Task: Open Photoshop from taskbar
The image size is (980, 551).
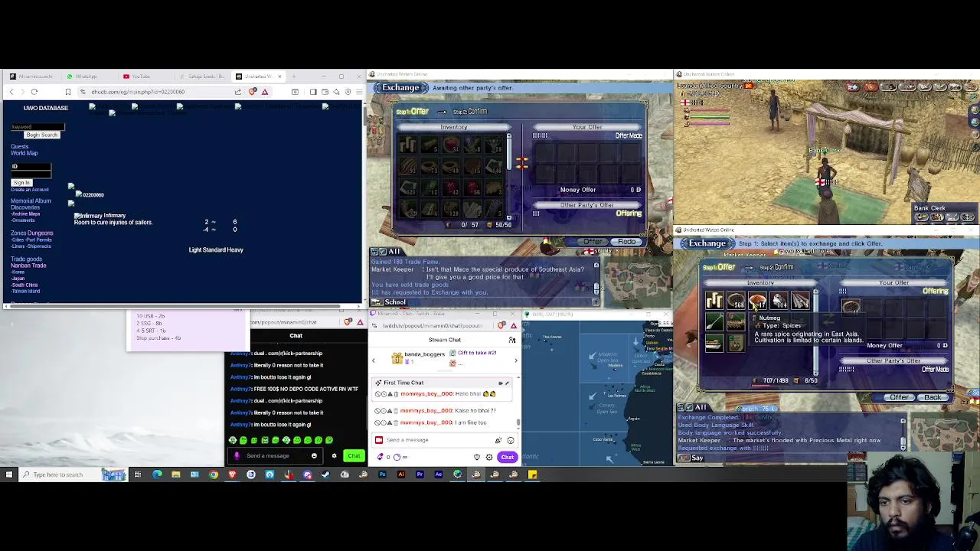Action: tap(382, 474)
